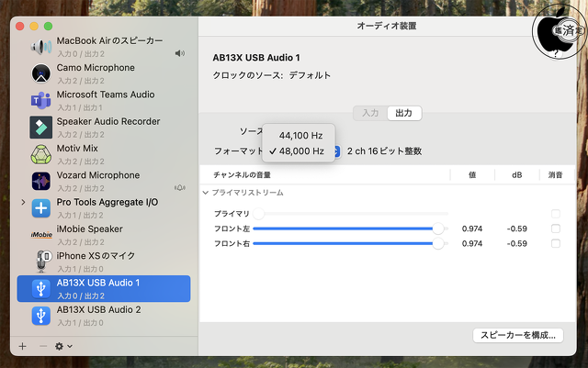Click the iMobie Speaker device icon

tap(41, 235)
